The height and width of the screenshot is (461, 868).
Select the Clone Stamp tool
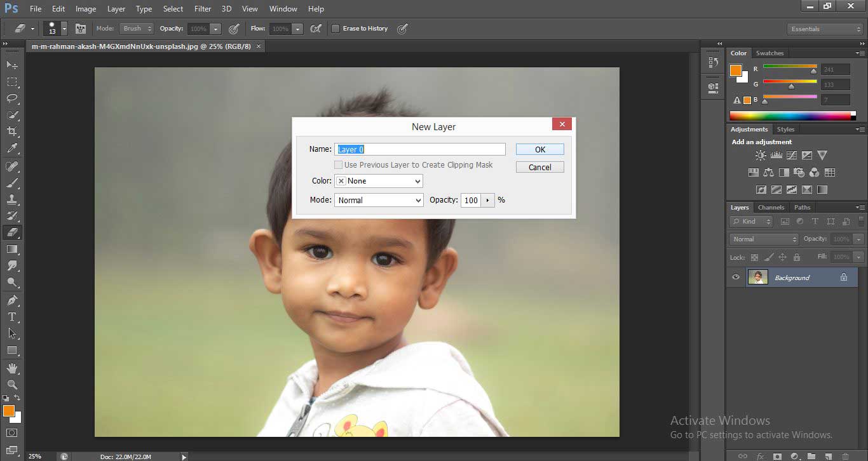point(13,199)
